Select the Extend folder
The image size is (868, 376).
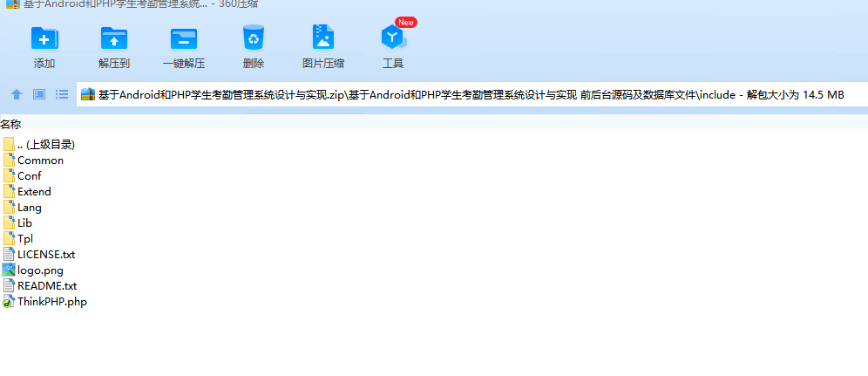pos(27,192)
